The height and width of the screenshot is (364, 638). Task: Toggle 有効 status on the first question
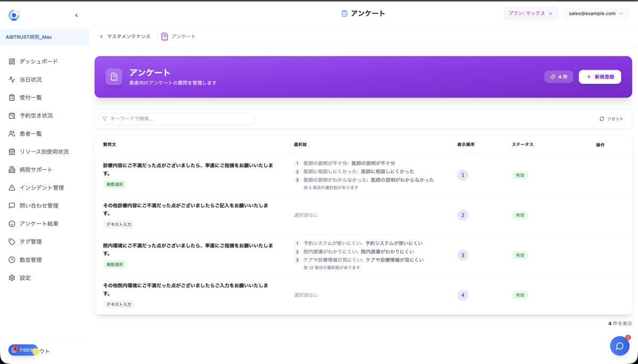pos(519,175)
